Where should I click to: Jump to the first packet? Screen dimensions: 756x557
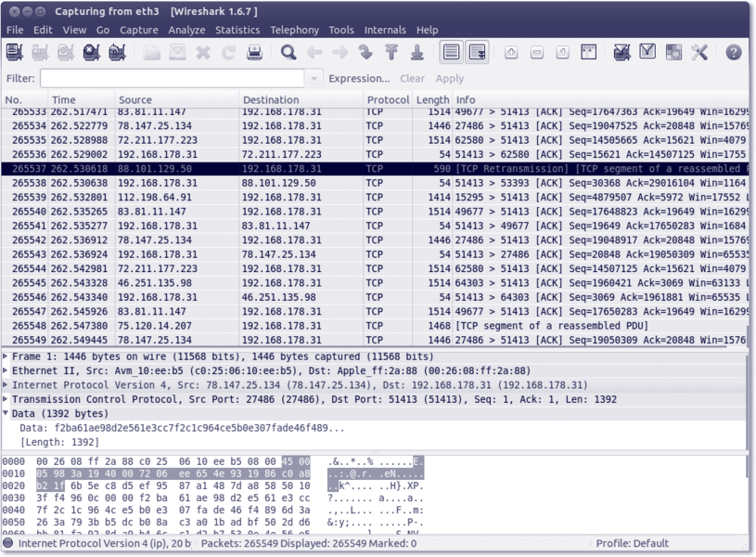click(391, 53)
